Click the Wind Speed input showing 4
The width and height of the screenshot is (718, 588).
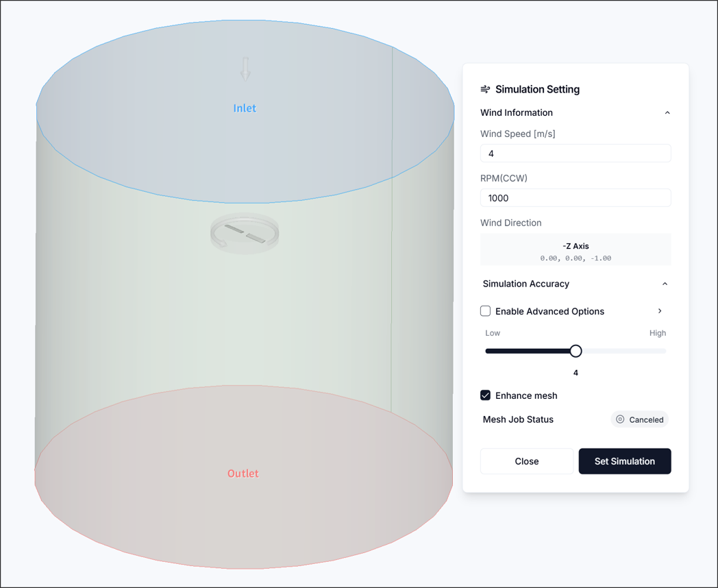(x=575, y=153)
